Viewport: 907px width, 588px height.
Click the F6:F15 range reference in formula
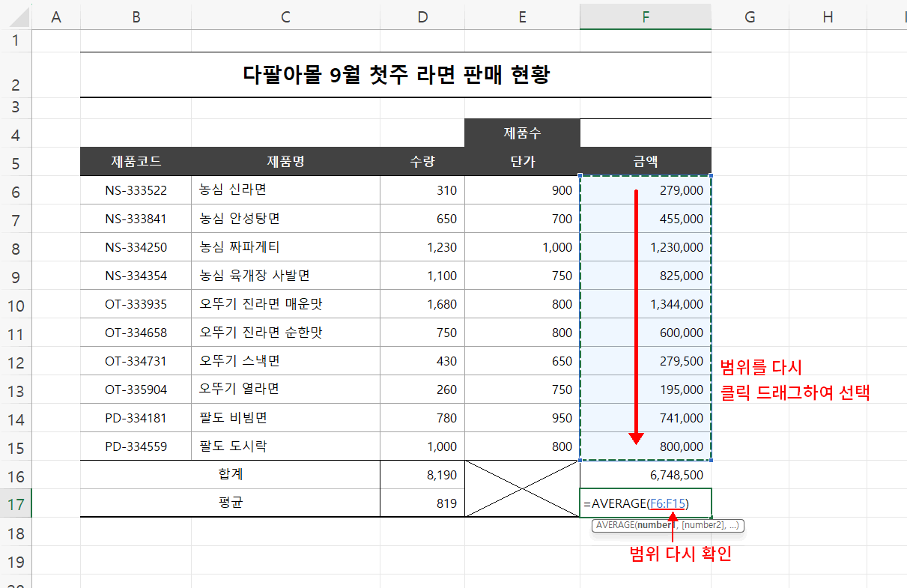coord(667,503)
